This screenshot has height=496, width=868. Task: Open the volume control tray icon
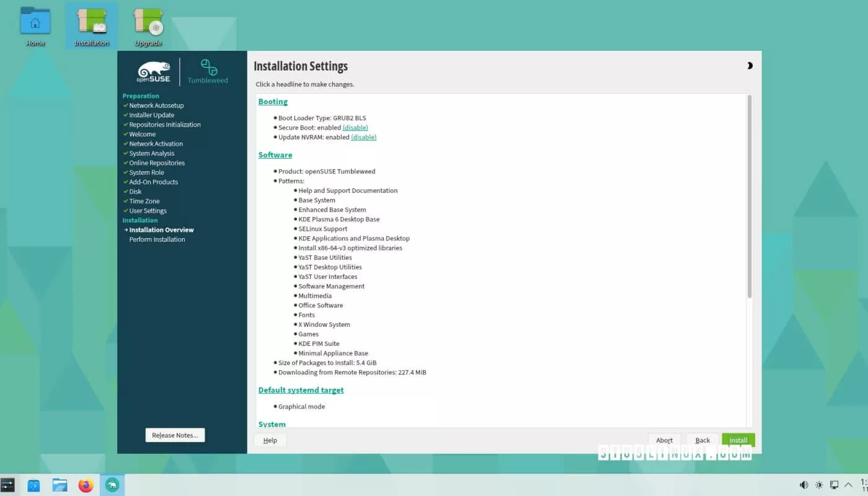(x=804, y=485)
